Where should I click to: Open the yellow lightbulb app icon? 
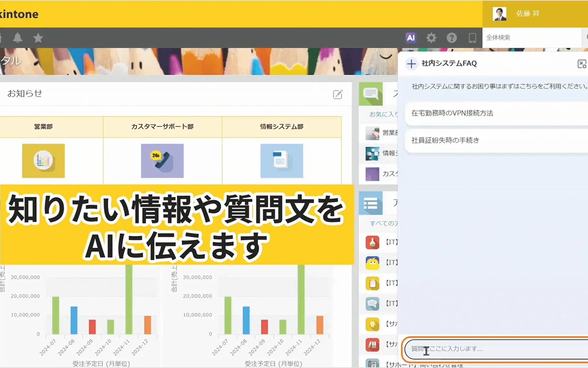[x=372, y=324]
